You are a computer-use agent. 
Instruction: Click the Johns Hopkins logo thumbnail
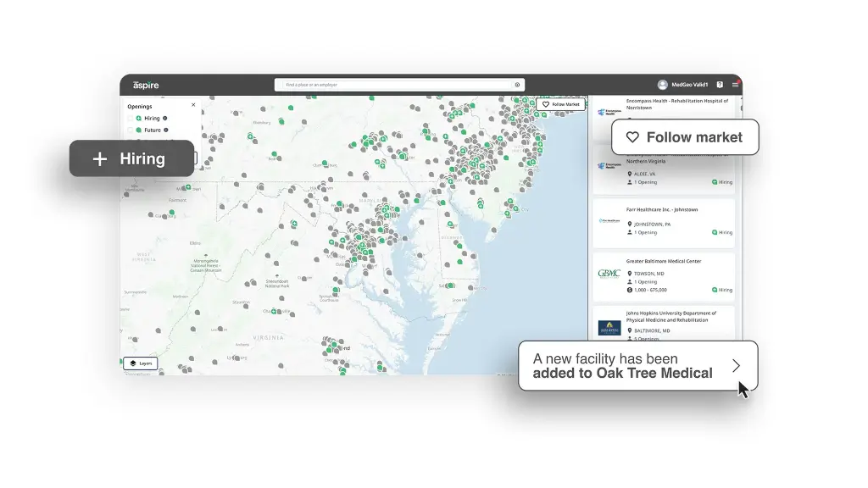coord(609,327)
